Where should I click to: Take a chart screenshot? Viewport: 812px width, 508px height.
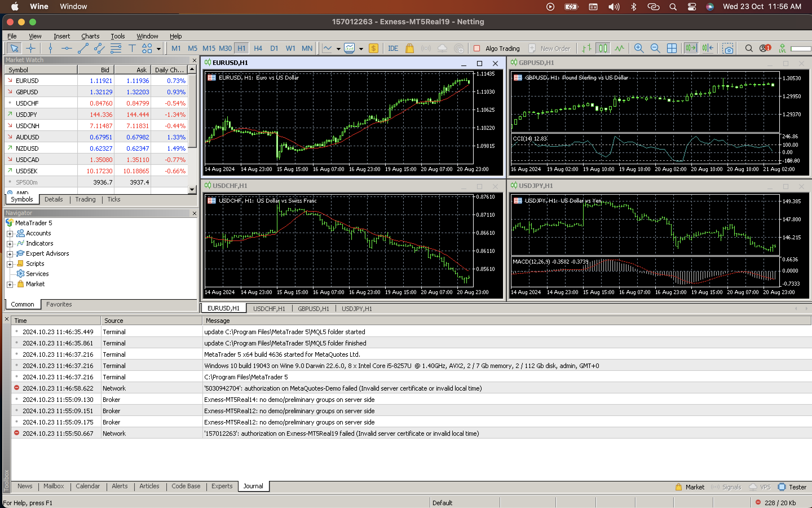point(728,48)
